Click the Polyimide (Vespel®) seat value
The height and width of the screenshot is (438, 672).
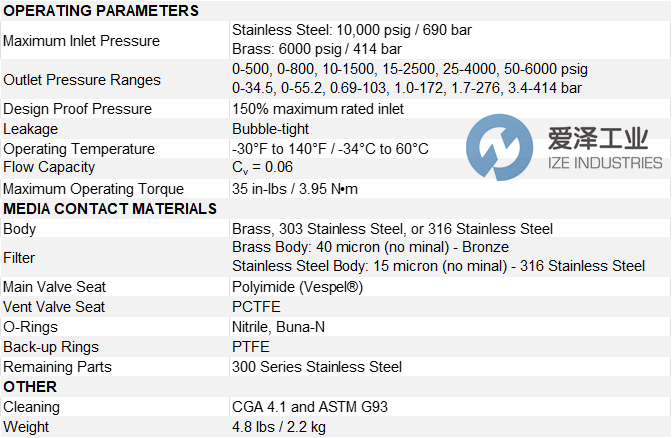pyautogui.click(x=297, y=287)
